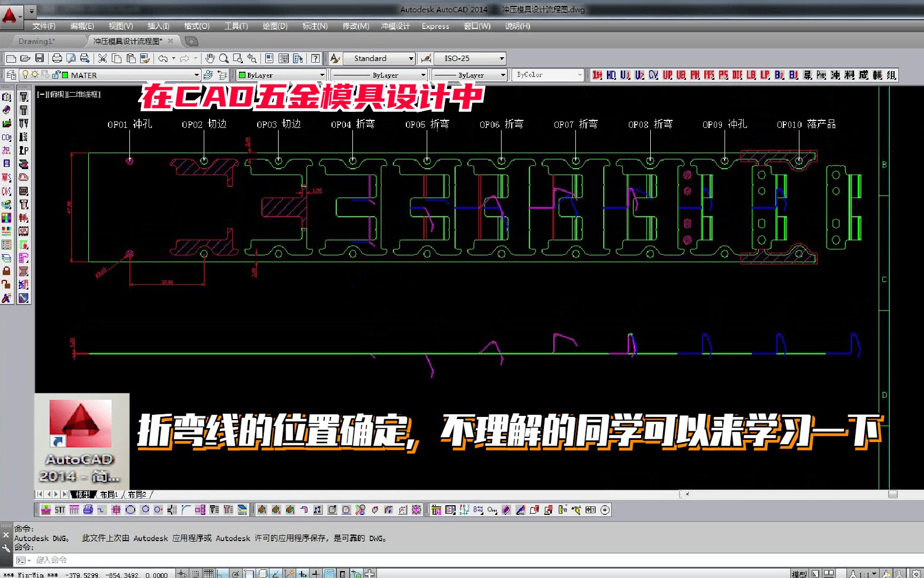Freeze the MATER layer with the sun icon
Viewport: 924px width, 578px height.
[34, 75]
